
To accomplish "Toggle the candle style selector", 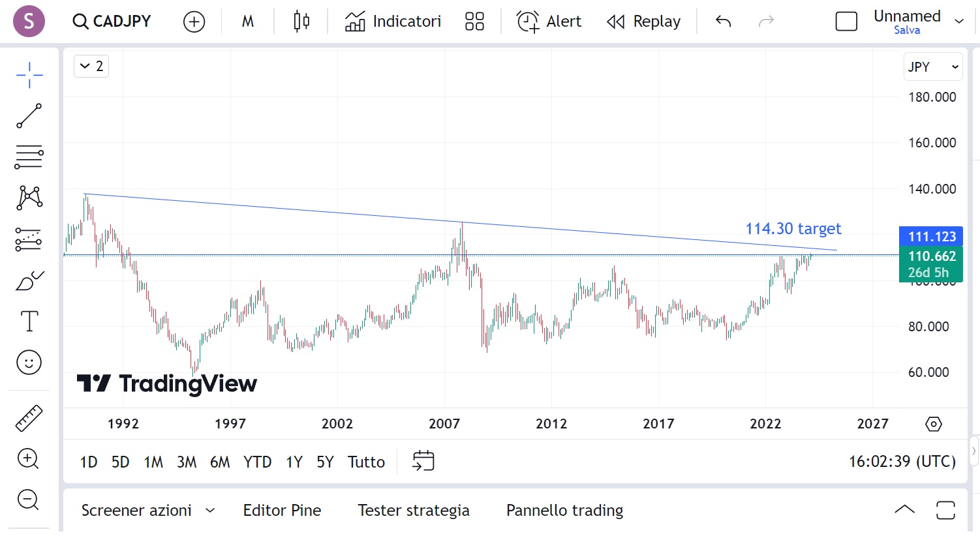I will pyautogui.click(x=300, y=21).
